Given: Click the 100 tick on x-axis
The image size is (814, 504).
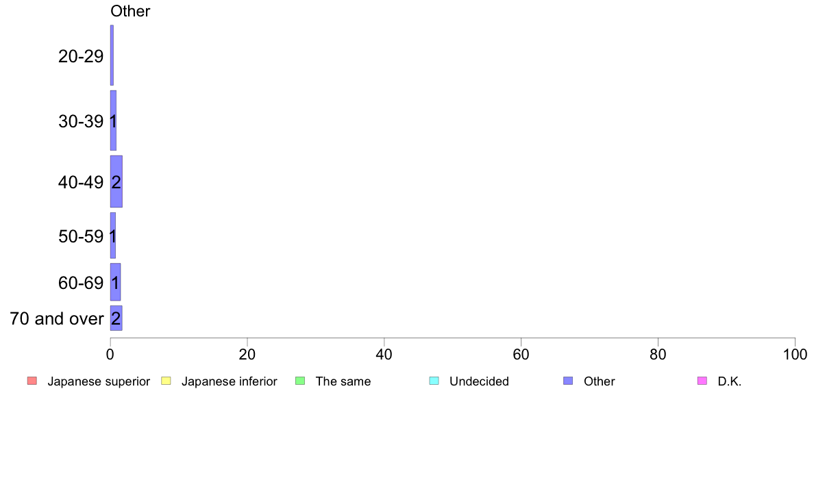Looking at the screenshot, I should coord(795,355).
